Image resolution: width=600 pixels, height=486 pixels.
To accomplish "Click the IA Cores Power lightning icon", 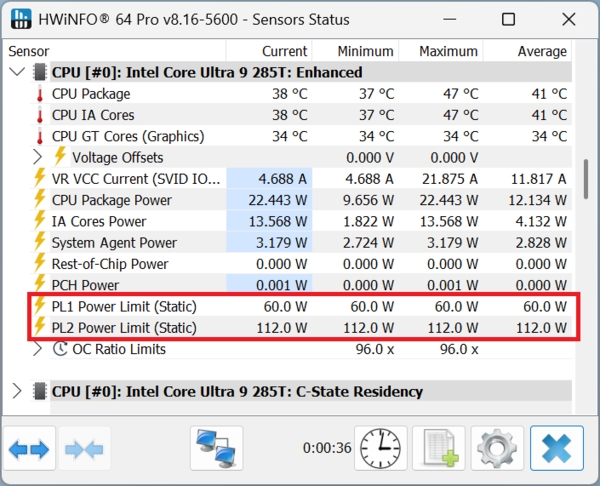I will coord(40,220).
